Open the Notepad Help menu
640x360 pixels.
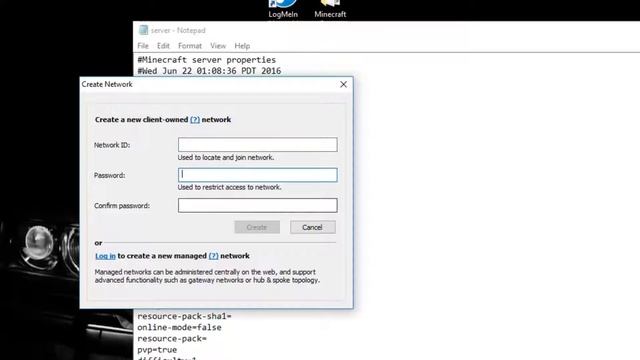[x=242, y=46]
